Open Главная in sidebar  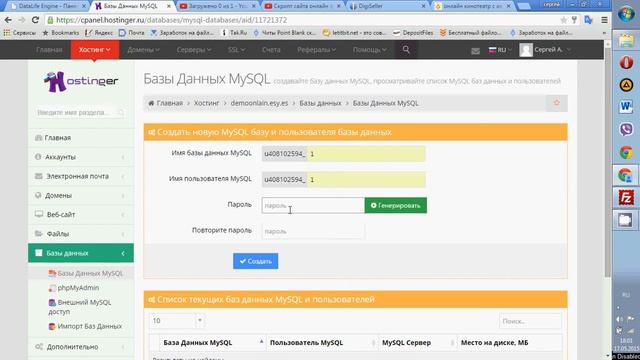click(81, 138)
